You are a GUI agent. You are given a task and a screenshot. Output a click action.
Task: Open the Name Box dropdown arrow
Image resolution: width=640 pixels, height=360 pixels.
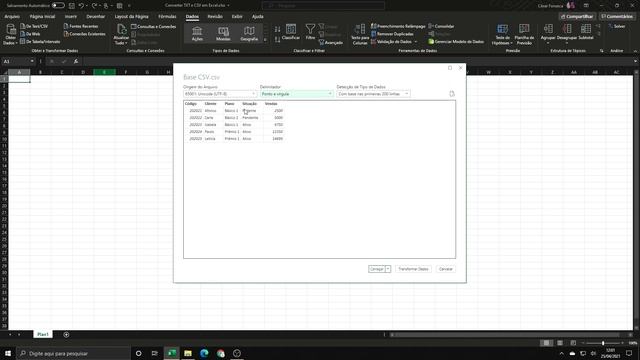[32, 61]
